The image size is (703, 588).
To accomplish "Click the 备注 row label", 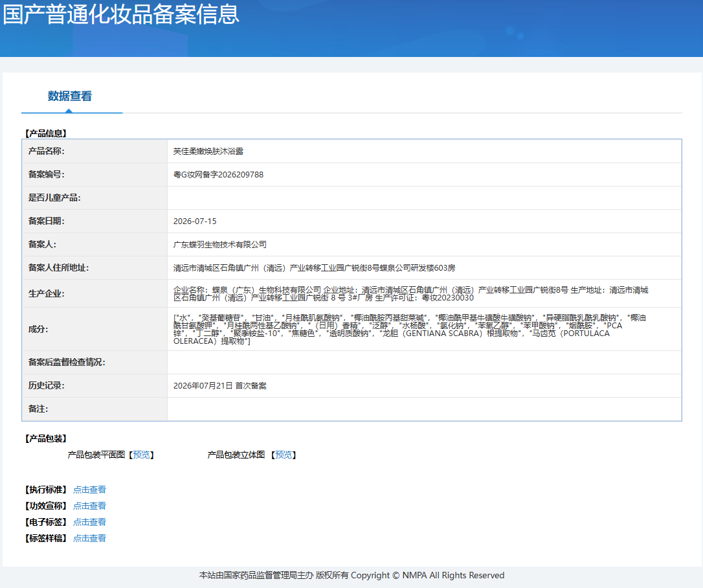I will click(x=38, y=409).
